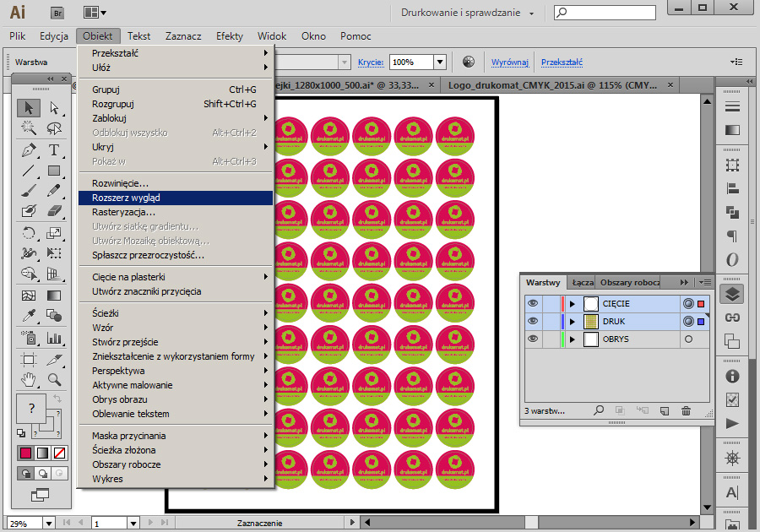Click the Layers panel dock icon
The image size is (760, 532).
(732, 294)
